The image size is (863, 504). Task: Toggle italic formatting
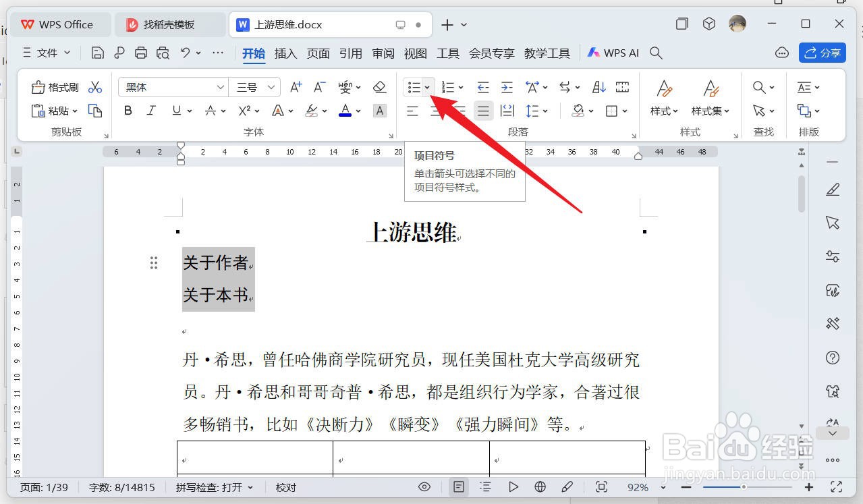tap(150, 111)
